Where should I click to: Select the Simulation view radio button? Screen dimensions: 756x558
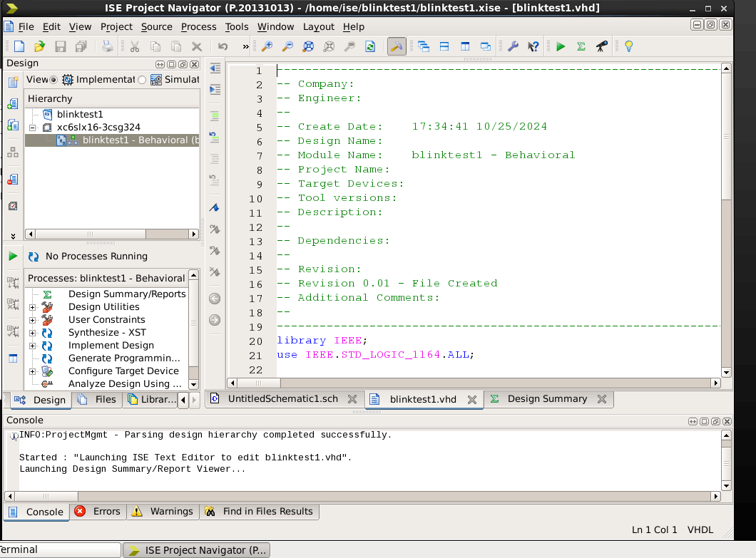142,80
